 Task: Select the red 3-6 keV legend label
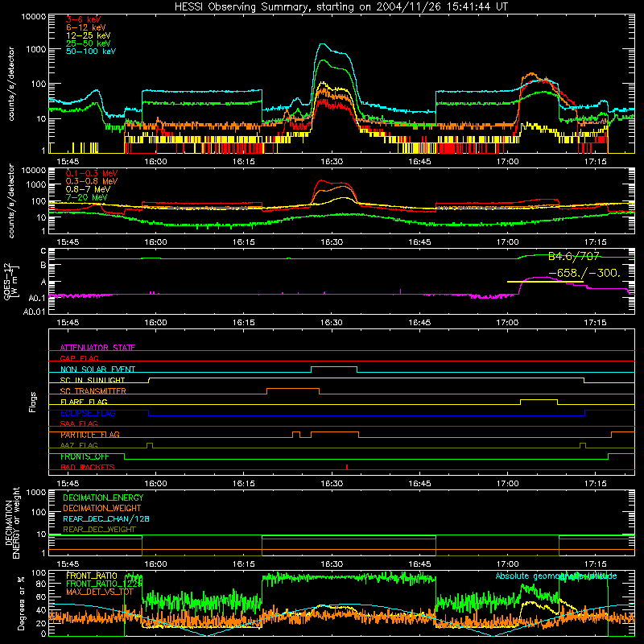tap(83, 19)
